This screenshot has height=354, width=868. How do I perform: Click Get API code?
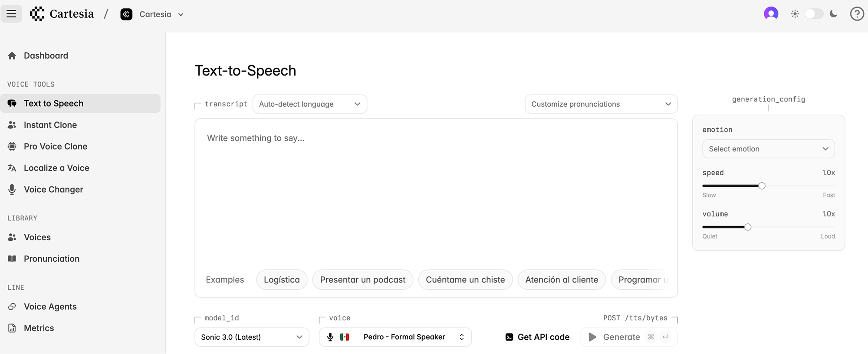click(x=537, y=337)
